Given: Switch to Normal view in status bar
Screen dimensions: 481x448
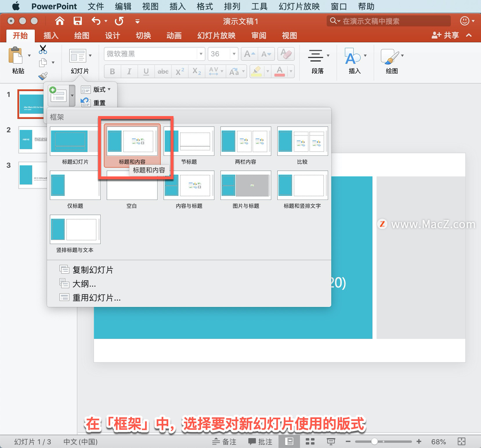Looking at the screenshot, I should (289, 442).
